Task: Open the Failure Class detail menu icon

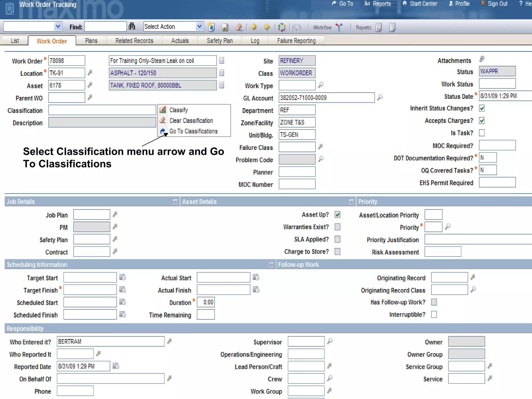Action: (321, 147)
